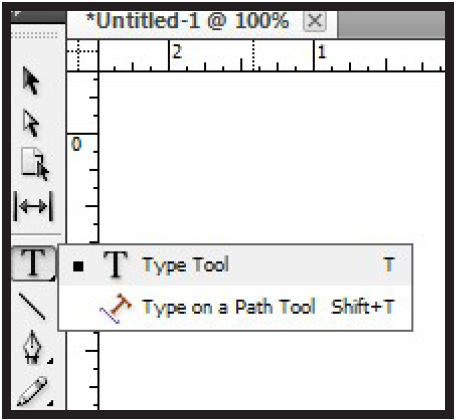Image resolution: width=456 pixels, height=420 pixels.
Task: Select the white arrow Direct Selection tool
Action: [31, 124]
